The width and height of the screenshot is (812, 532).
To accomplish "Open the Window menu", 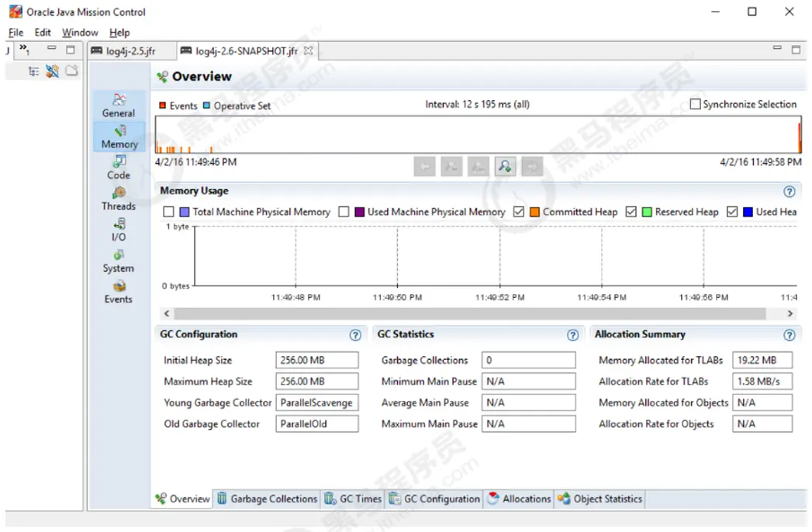I will 80,33.
